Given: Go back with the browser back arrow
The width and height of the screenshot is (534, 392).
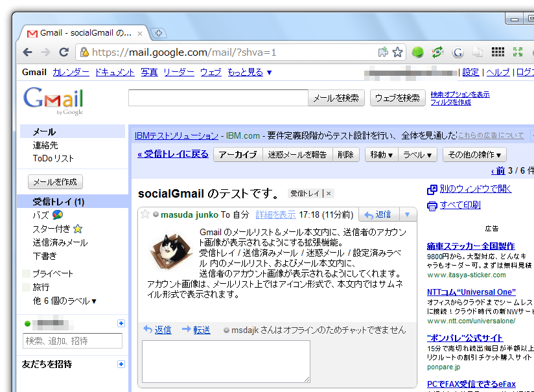Looking at the screenshot, I should tap(28, 52).
